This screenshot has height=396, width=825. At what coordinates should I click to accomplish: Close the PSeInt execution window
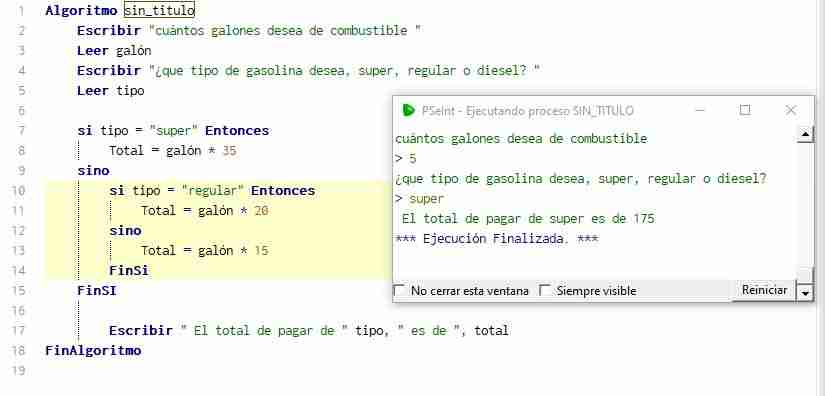click(790, 110)
